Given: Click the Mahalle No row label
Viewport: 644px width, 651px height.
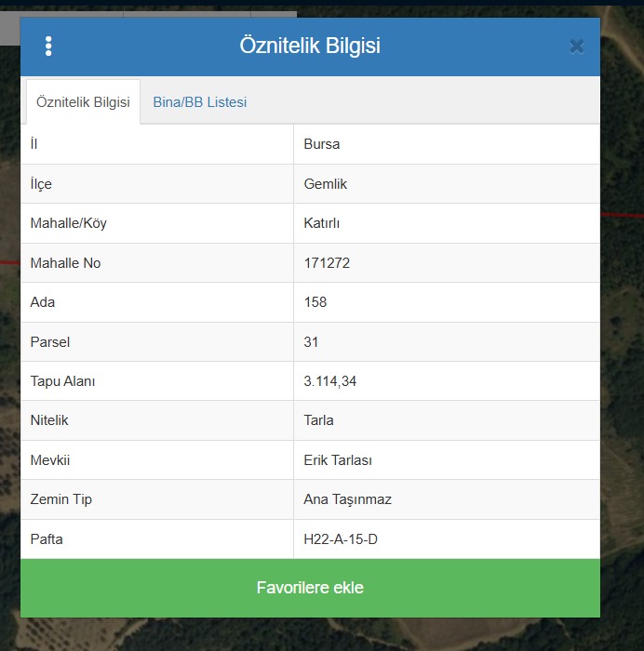Looking at the screenshot, I should (65, 263).
